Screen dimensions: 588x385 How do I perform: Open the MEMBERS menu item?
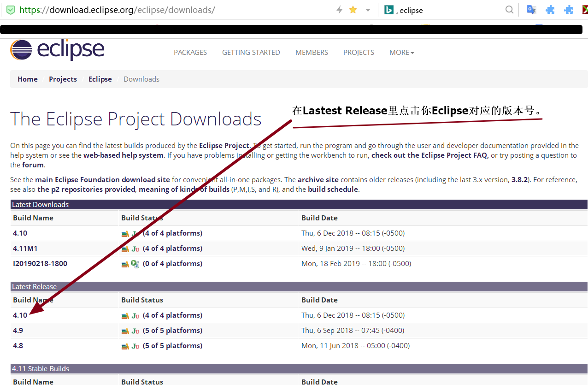pos(312,53)
